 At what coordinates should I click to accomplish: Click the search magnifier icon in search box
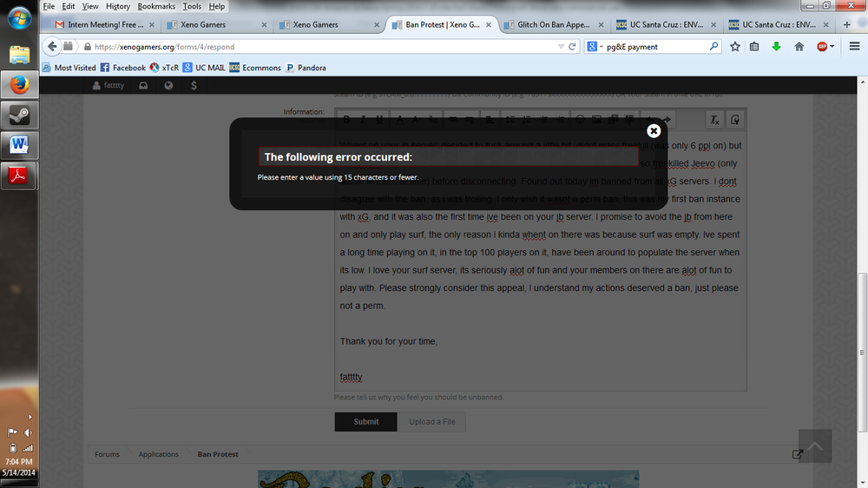coord(713,47)
